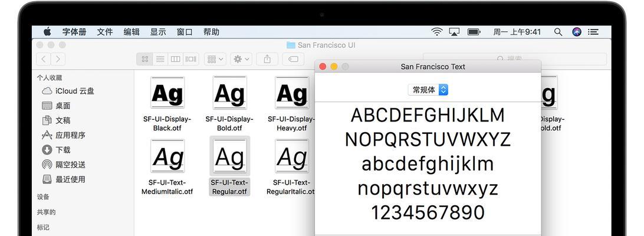The height and width of the screenshot is (236, 644).
Task: Close the San Francisco Text preview window
Action: [323, 67]
